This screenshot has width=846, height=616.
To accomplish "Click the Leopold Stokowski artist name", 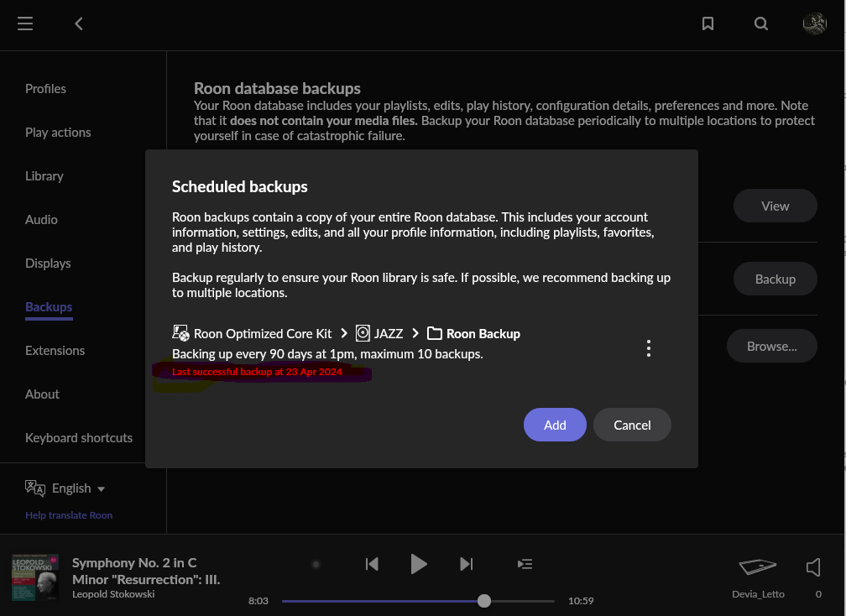I will (113, 594).
